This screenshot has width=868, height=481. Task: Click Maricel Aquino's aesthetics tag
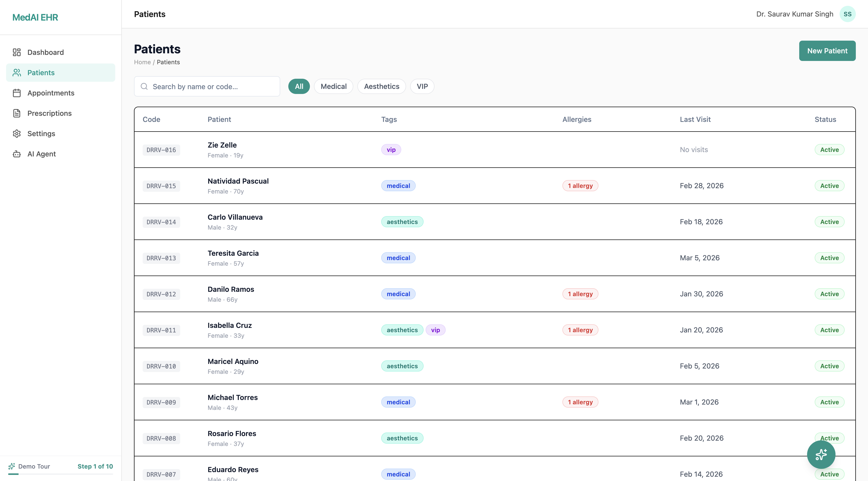(x=402, y=366)
